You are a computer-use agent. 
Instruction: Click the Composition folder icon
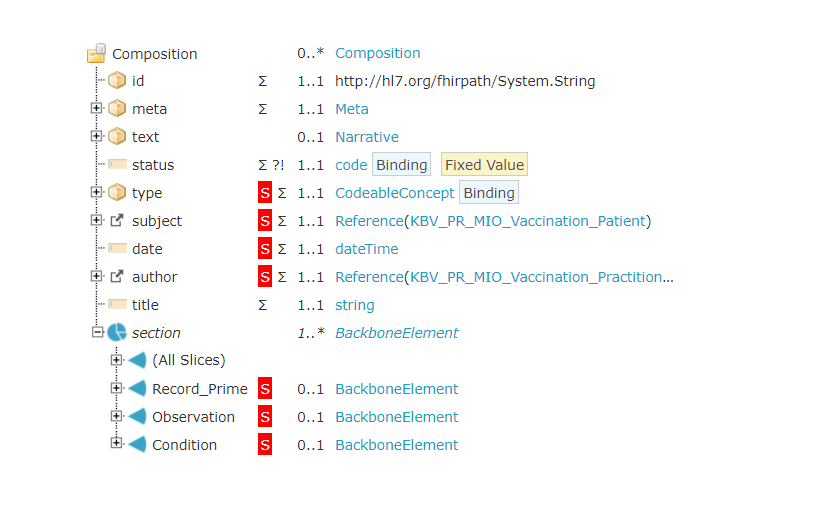coord(97,53)
